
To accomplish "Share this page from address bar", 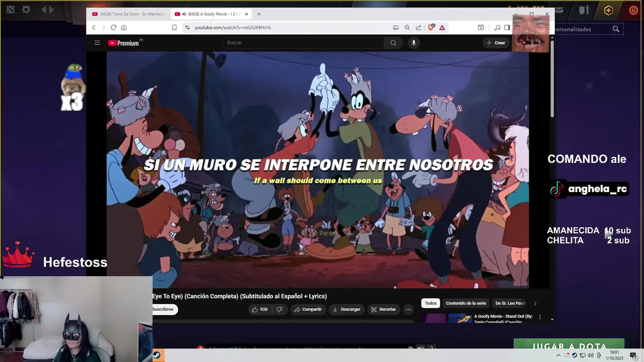I will [419, 28].
